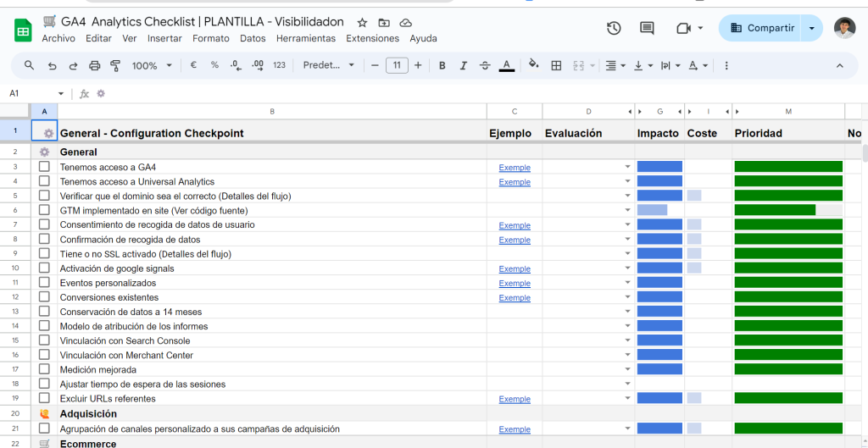Viewport: 868px width, 448px height.
Task: Open the Insertar menu
Action: (x=164, y=38)
